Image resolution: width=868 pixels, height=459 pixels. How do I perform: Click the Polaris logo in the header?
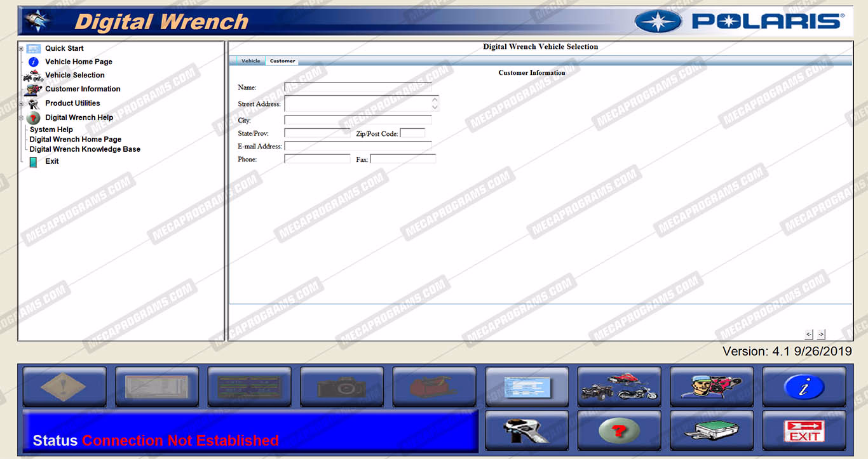[x=740, y=22]
